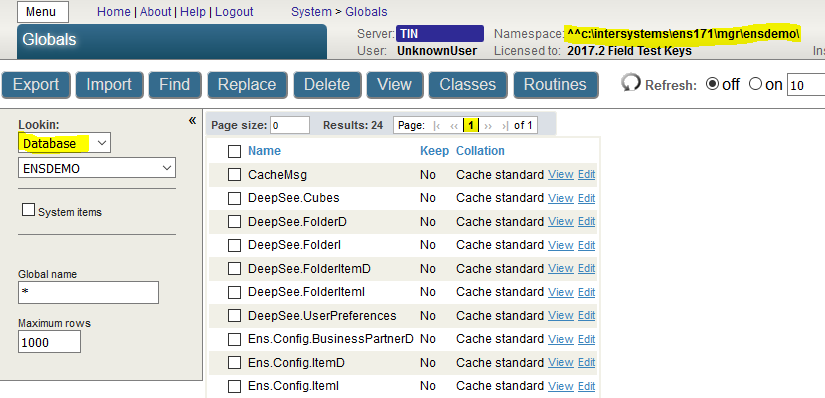View the CacheMsg global
The width and height of the screenshot is (825, 398).
click(560, 175)
